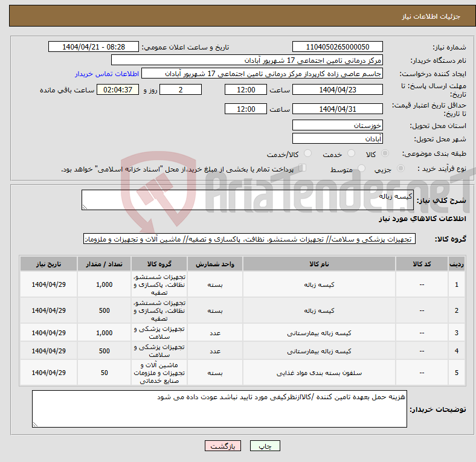
Task: Select the متوسط purchase type radio
Action: click(x=362, y=168)
